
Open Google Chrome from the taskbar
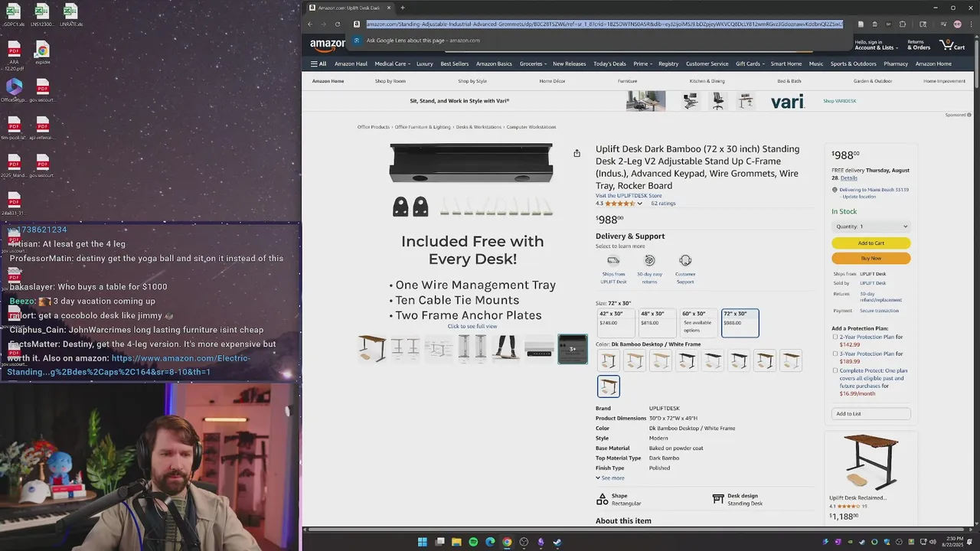point(507,542)
